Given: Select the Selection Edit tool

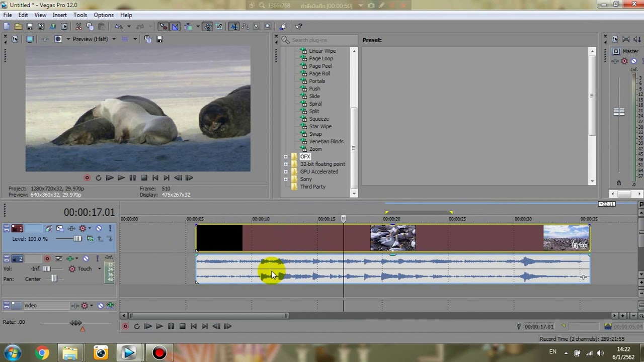Looking at the screenshot, I should pyautogui.click(x=257, y=27).
